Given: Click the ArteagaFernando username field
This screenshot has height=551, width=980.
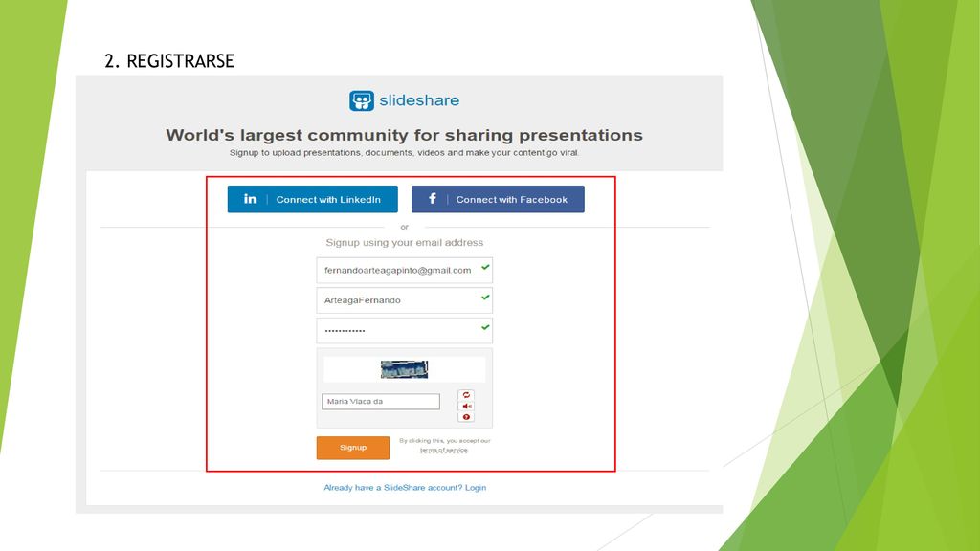Looking at the screenshot, I should click(404, 300).
